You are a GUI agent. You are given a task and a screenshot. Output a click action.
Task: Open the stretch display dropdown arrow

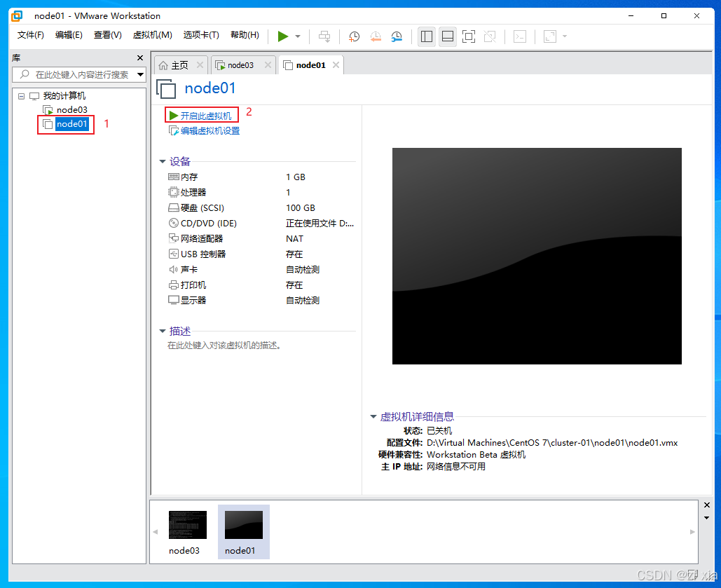coord(565,36)
